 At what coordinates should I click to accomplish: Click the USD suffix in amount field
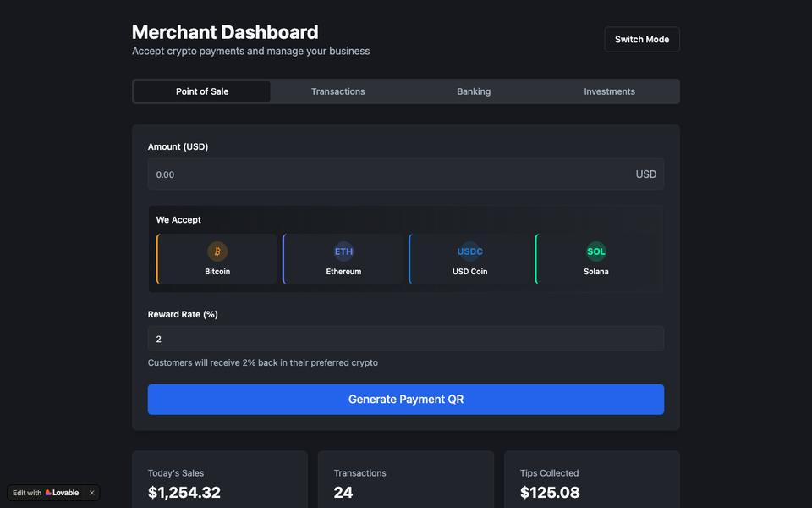[x=645, y=174]
